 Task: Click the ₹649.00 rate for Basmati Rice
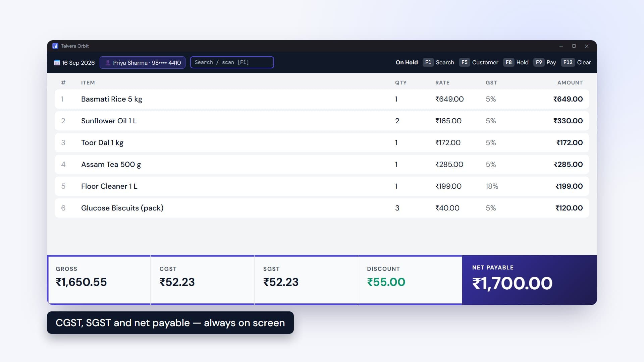(x=449, y=99)
